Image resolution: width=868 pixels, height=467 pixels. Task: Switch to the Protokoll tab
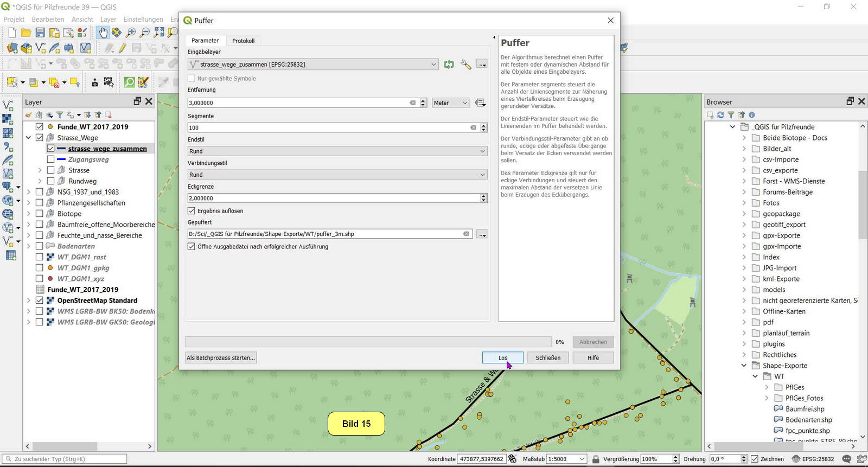(243, 41)
